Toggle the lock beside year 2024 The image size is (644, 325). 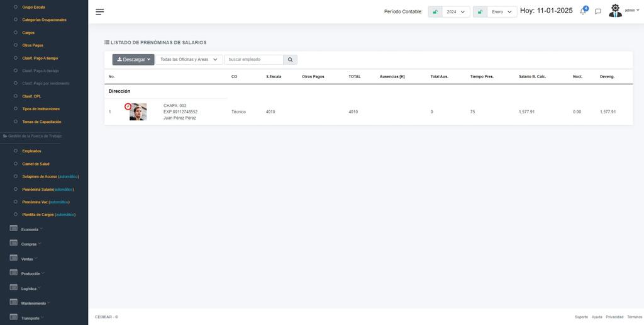(x=435, y=12)
